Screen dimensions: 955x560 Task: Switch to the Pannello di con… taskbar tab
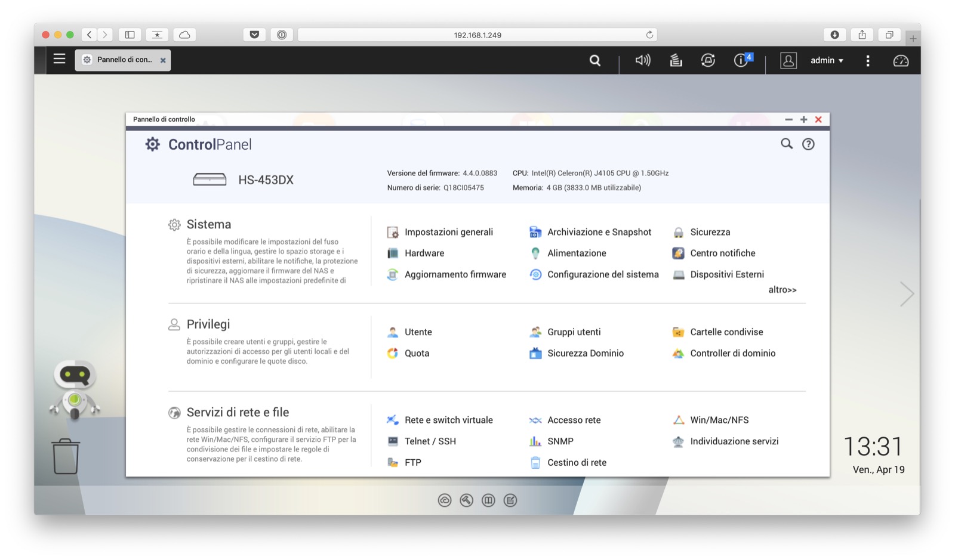click(122, 60)
